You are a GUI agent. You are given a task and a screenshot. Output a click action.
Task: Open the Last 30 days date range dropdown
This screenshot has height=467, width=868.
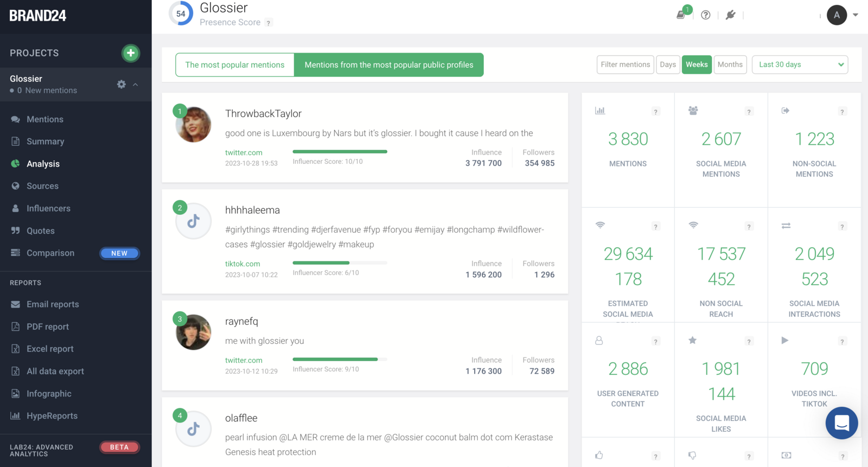800,65
